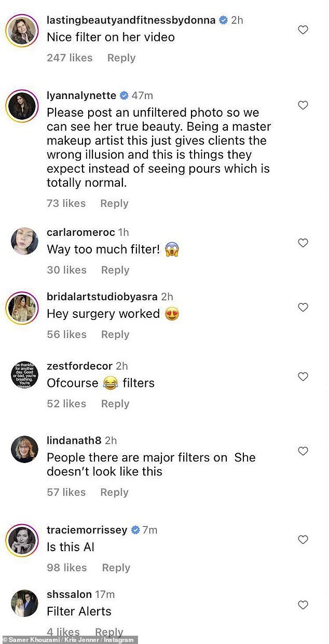Reply to traciemorrissey's 'Is this AI' comment
This screenshot has height=644, width=329.
(116, 568)
